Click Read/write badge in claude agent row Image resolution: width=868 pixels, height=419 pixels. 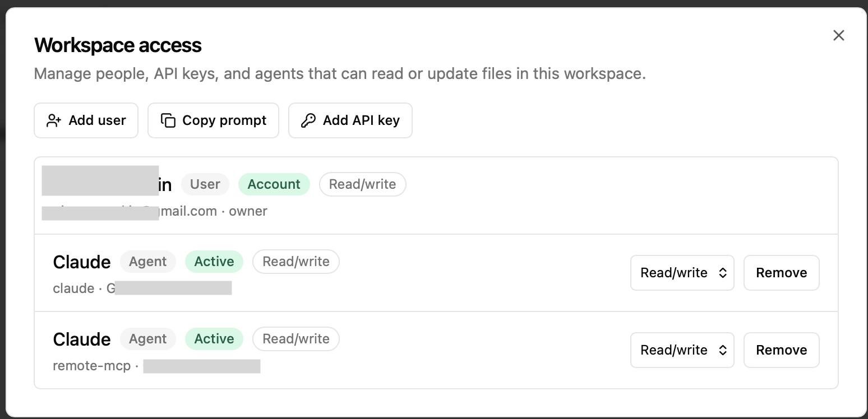coord(296,262)
